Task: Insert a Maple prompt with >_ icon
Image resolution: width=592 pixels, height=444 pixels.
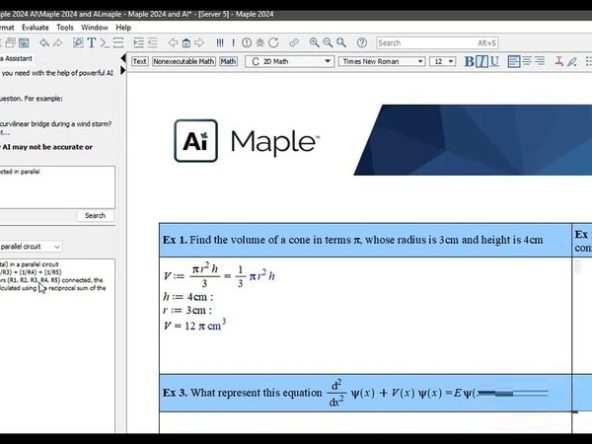Action: coord(105,43)
